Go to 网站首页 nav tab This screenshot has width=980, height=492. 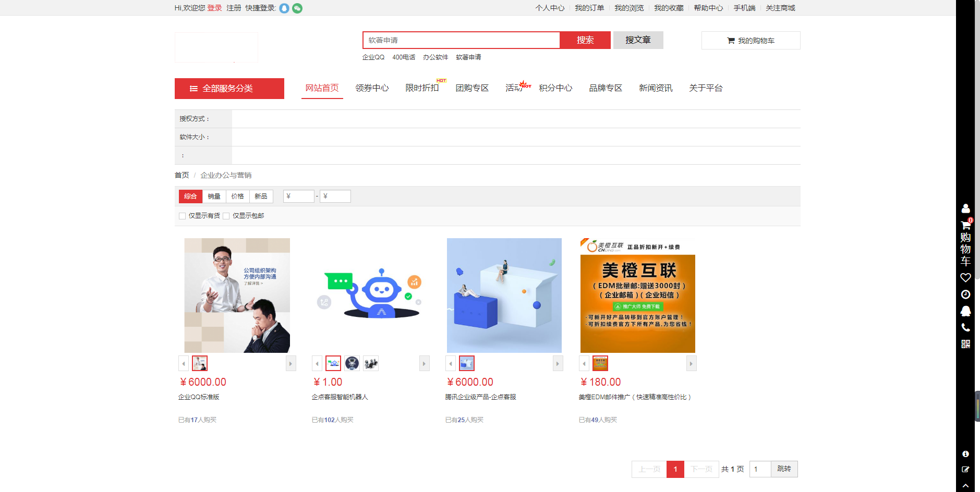pyautogui.click(x=322, y=88)
